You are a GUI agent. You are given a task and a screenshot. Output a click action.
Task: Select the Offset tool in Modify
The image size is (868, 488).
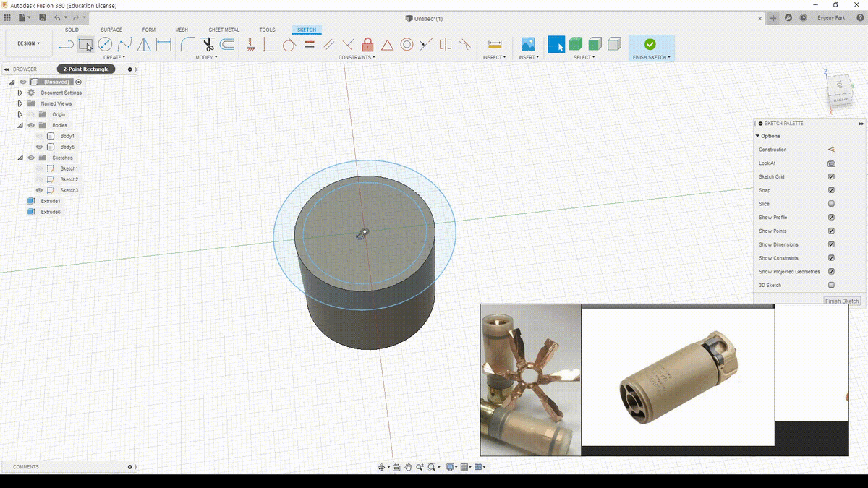click(227, 45)
